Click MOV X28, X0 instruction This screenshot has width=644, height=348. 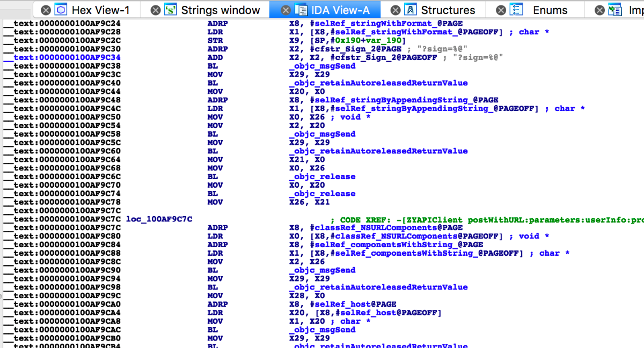coord(267,295)
